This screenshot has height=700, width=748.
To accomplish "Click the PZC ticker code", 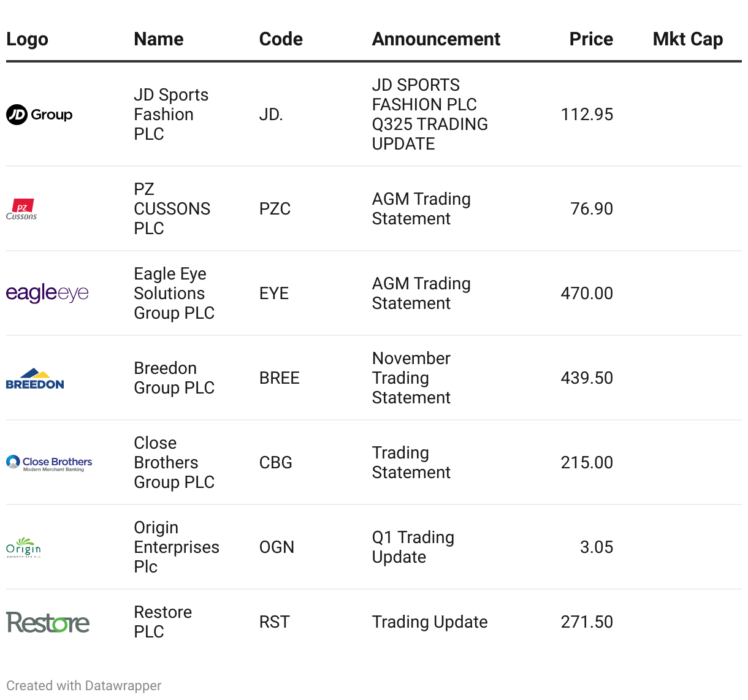I will (275, 209).
